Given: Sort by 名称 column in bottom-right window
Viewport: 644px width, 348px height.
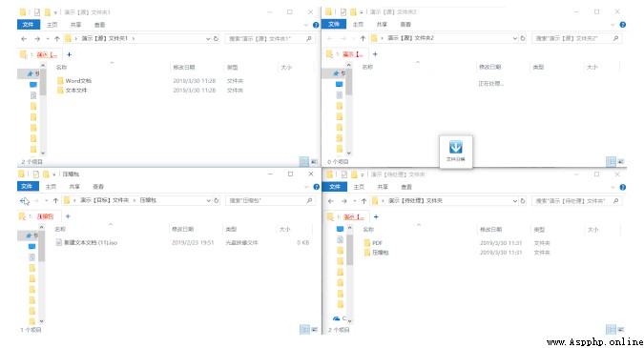Looking at the screenshot, I should [368, 230].
